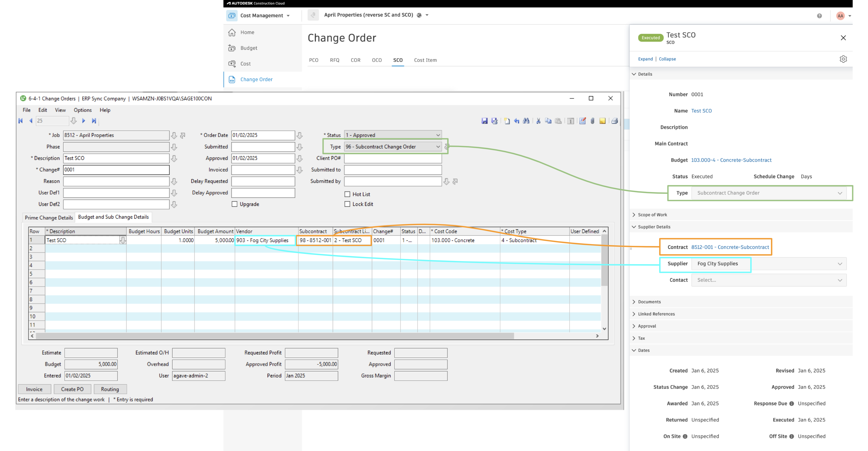Click lookup arrow next to Order Date
This screenshot has height=451, width=868.
[299, 136]
